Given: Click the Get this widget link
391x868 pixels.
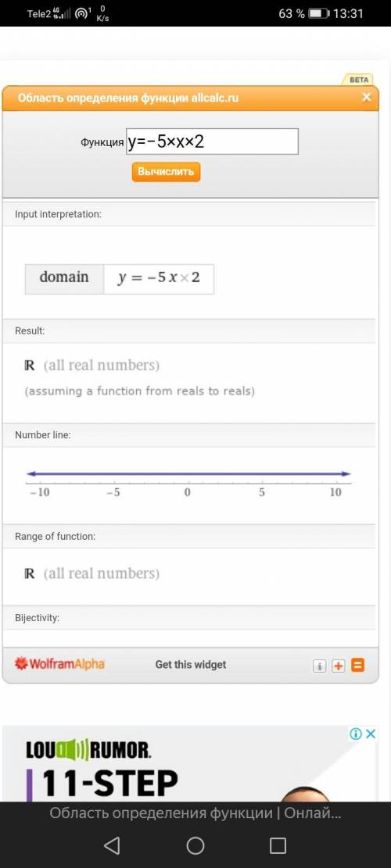Looking at the screenshot, I should pos(191,664).
